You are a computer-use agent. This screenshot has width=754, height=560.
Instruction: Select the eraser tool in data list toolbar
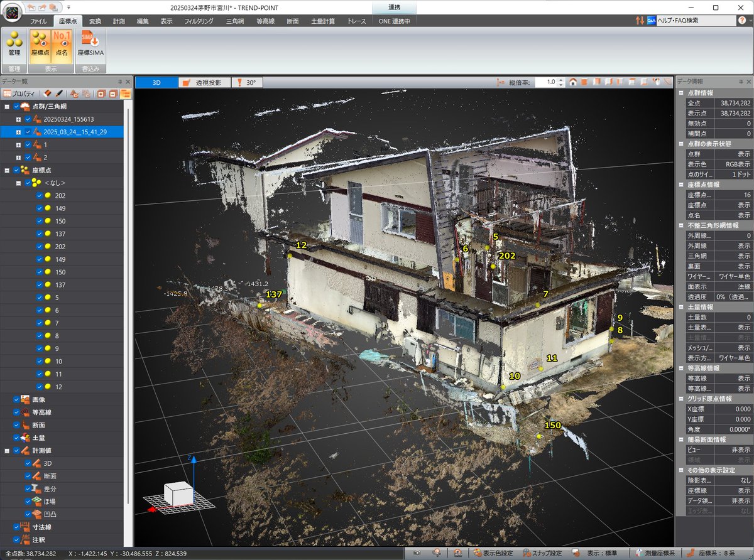[48, 94]
